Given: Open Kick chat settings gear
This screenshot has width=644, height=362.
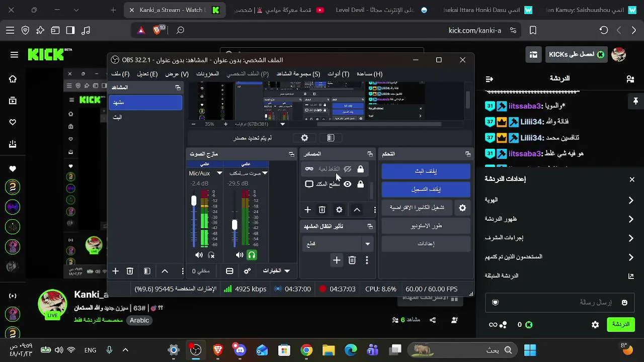Looking at the screenshot, I should pyautogui.click(x=595, y=325).
